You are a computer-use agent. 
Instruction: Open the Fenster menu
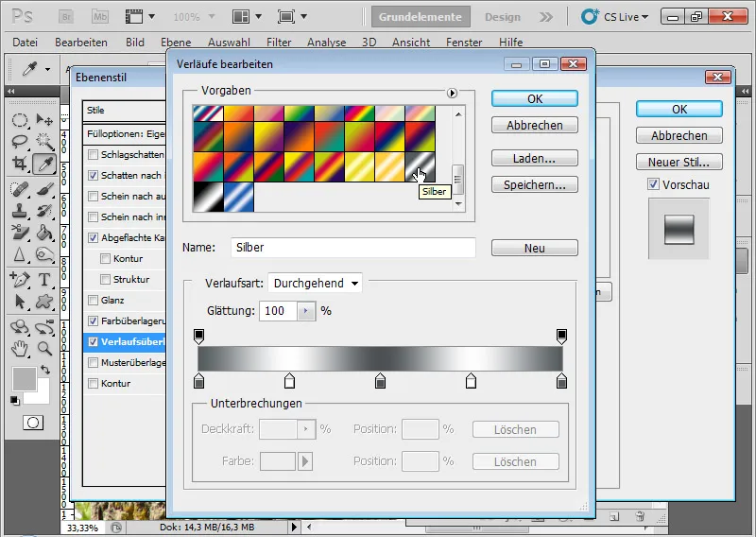pyautogui.click(x=464, y=43)
